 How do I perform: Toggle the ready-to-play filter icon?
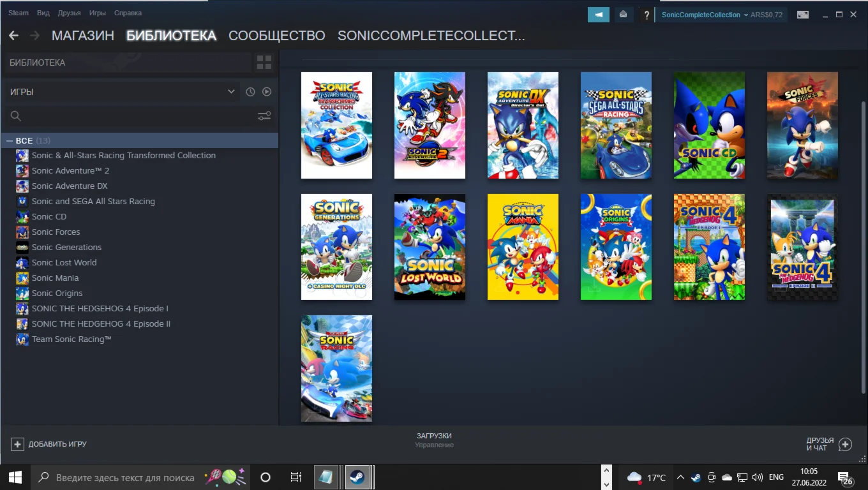point(267,92)
